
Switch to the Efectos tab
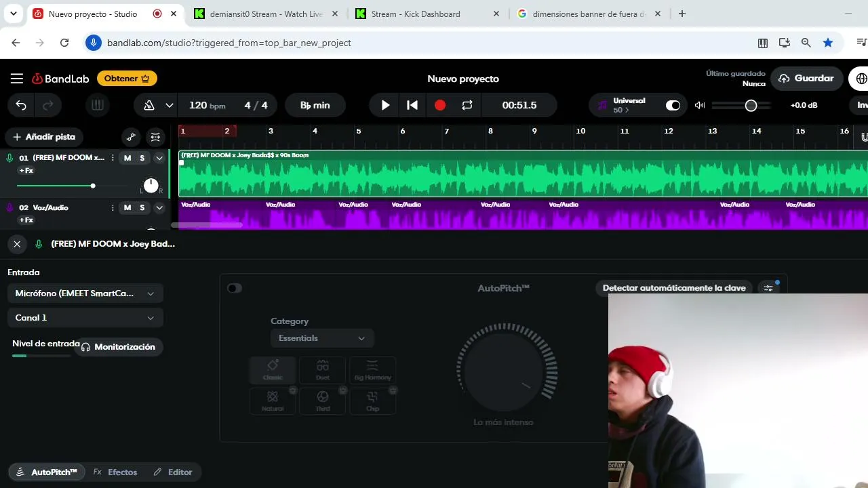(x=115, y=472)
